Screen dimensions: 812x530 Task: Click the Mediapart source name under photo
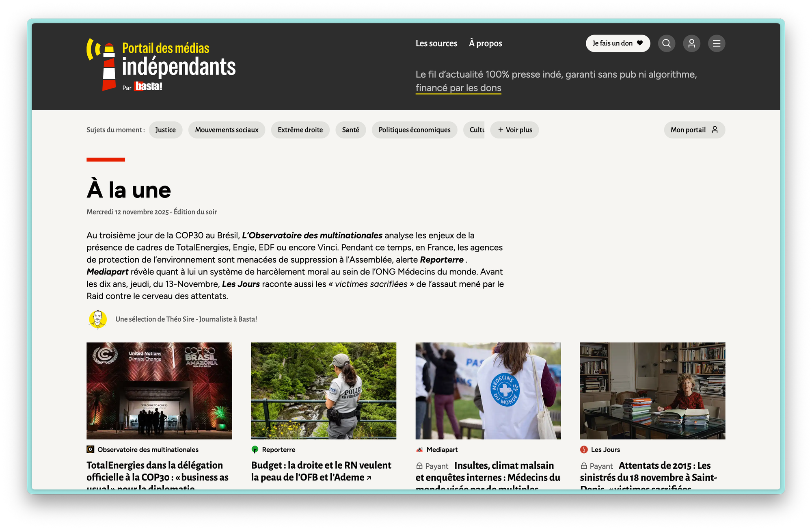tap(442, 450)
